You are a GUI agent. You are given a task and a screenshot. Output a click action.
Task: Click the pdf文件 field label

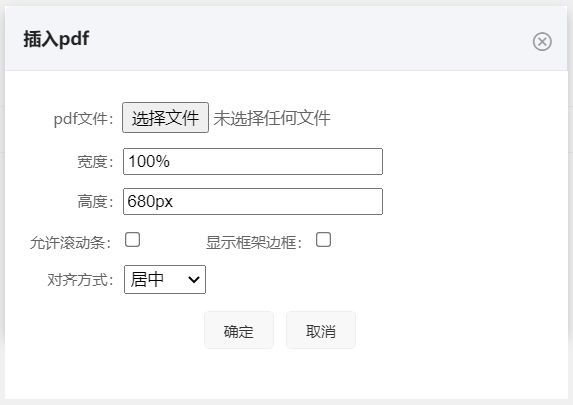pos(84,119)
